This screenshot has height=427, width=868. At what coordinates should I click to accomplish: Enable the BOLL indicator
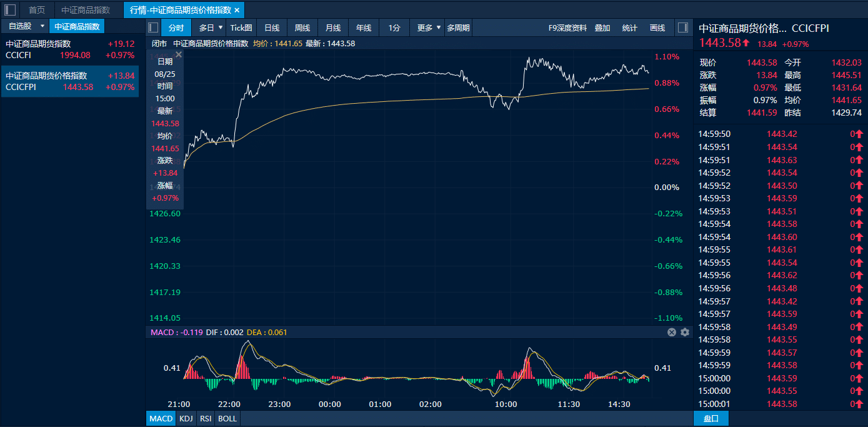pos(227,418)
